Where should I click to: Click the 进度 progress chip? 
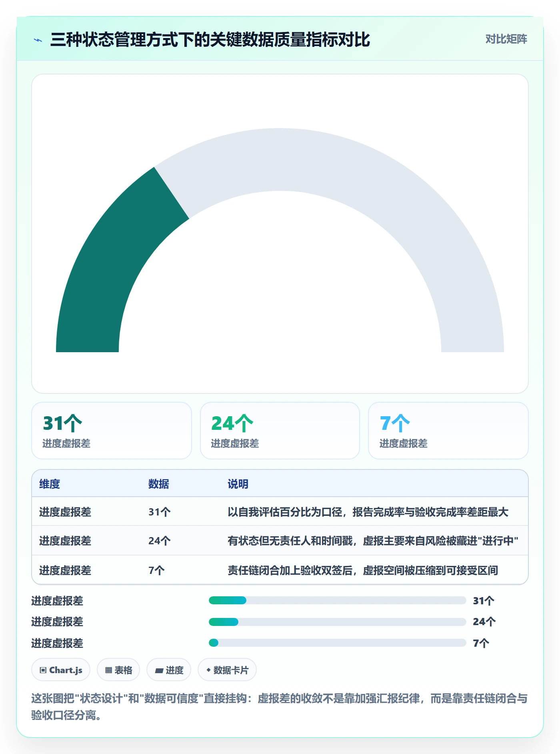(x=169, y=670)
